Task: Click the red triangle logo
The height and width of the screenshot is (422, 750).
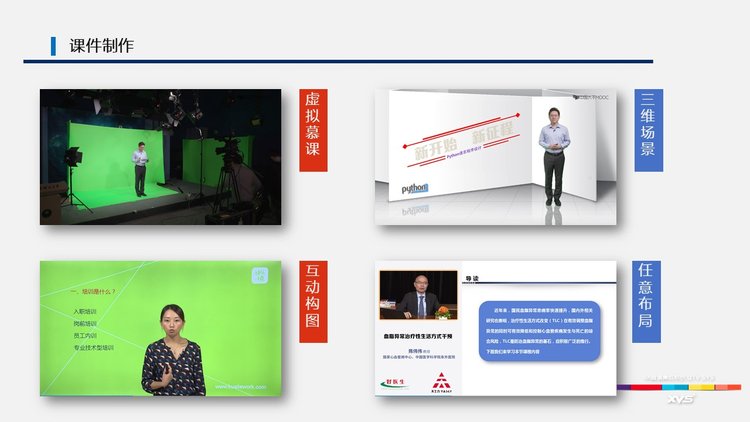Action: click(x=443, y=380)
